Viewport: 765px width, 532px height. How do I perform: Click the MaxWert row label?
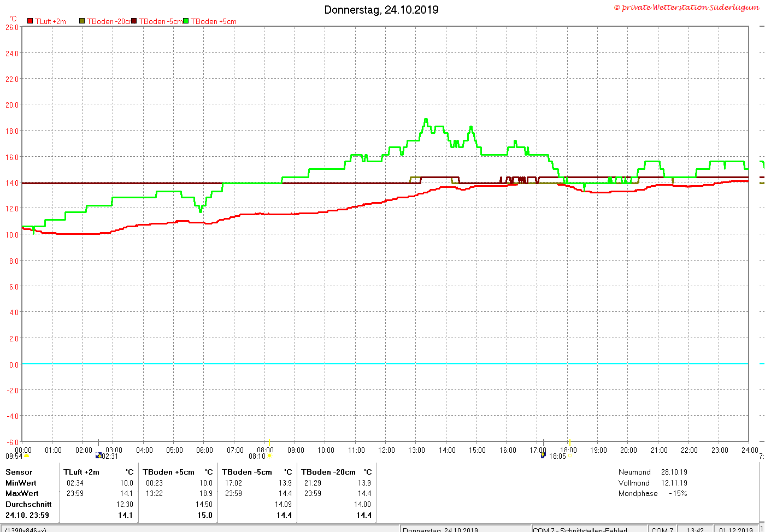coord(21,493)
